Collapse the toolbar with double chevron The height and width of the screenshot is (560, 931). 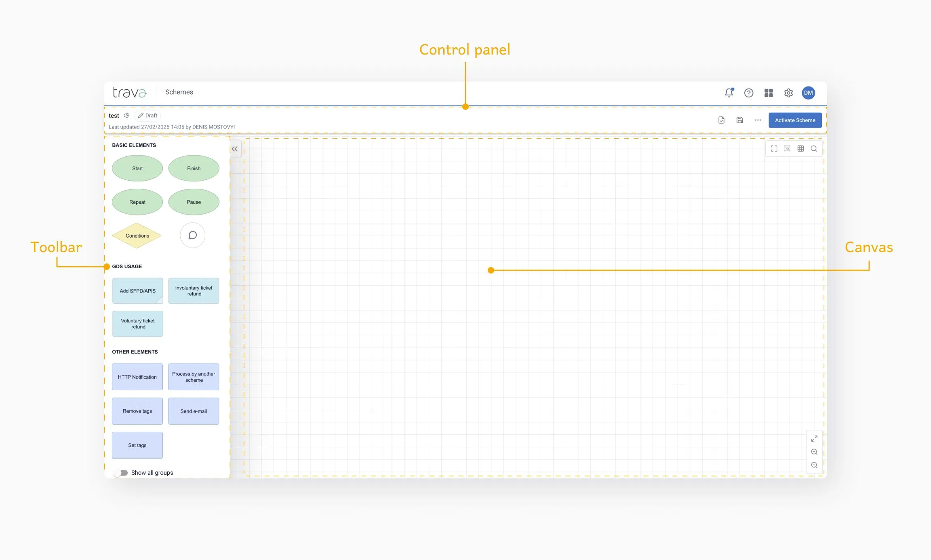(x=235, y=149)
